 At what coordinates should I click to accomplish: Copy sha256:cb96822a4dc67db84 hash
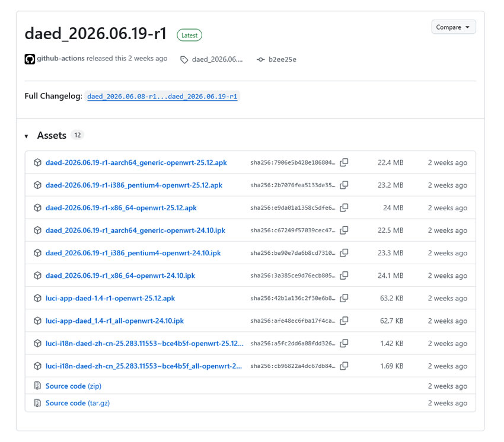point(344,366)
